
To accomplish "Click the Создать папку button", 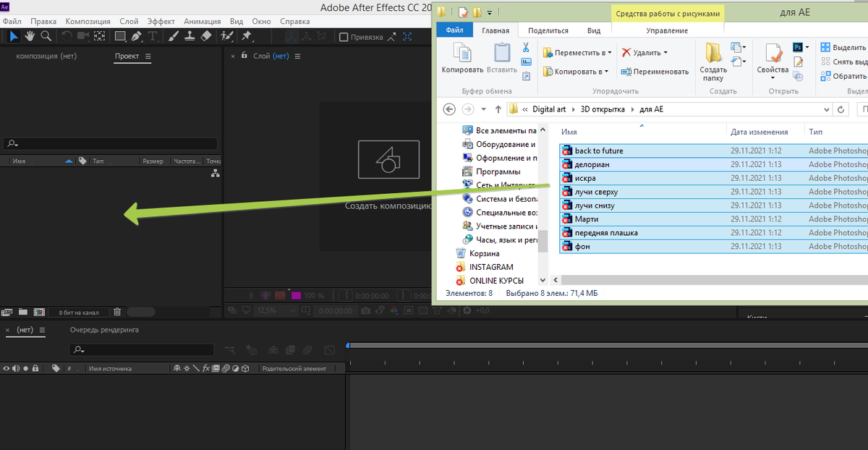I will (713, 61).
